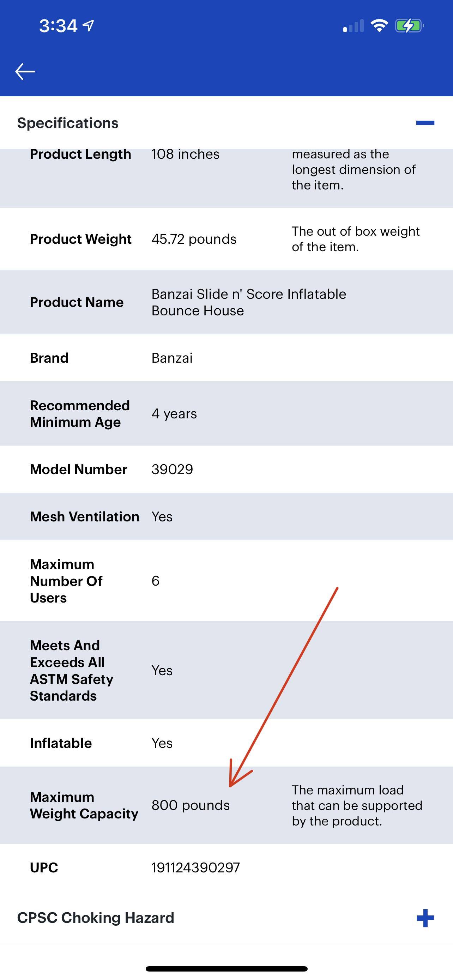Tap the back arrow in the header
The image size is (453, 980).
[24, 71]
